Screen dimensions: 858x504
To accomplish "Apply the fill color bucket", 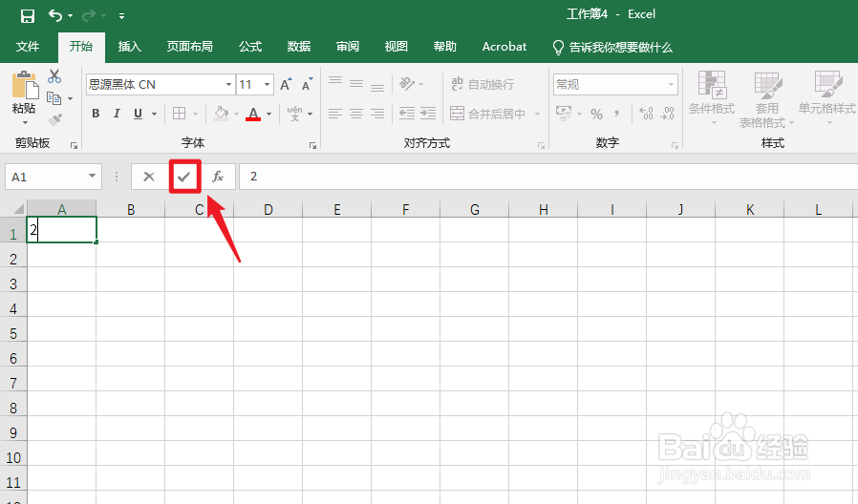I will [221, 114].
